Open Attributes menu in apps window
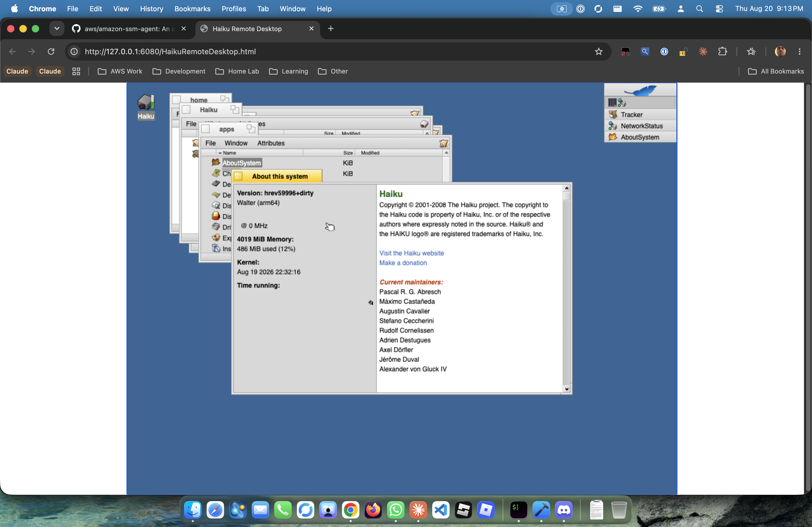 pyautogui.click(x=271, y=143)
